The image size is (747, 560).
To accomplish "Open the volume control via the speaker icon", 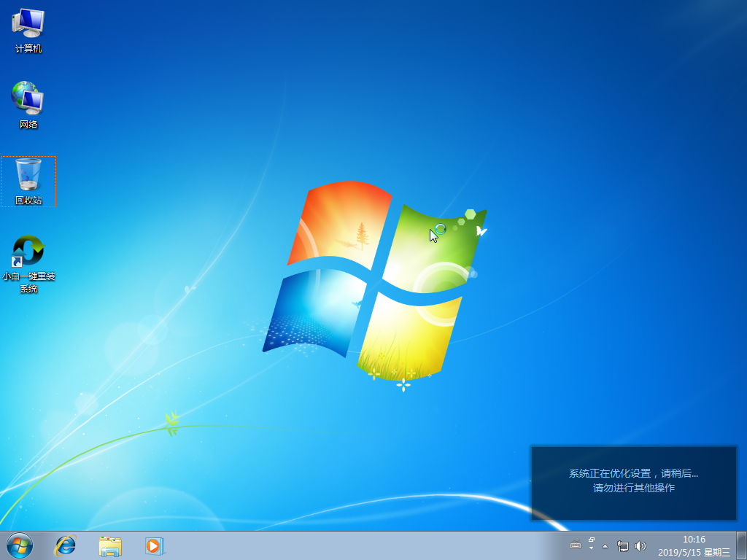I will click(641, 545).
